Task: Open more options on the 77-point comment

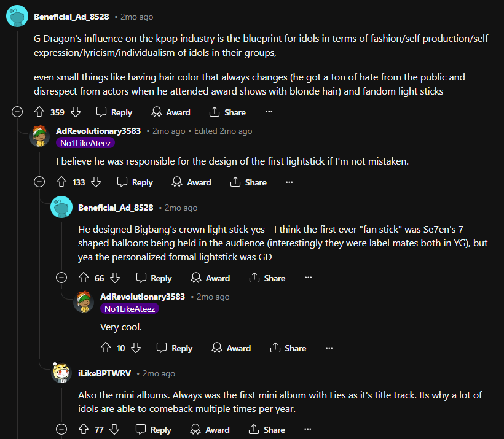Action: click(307, 430)
